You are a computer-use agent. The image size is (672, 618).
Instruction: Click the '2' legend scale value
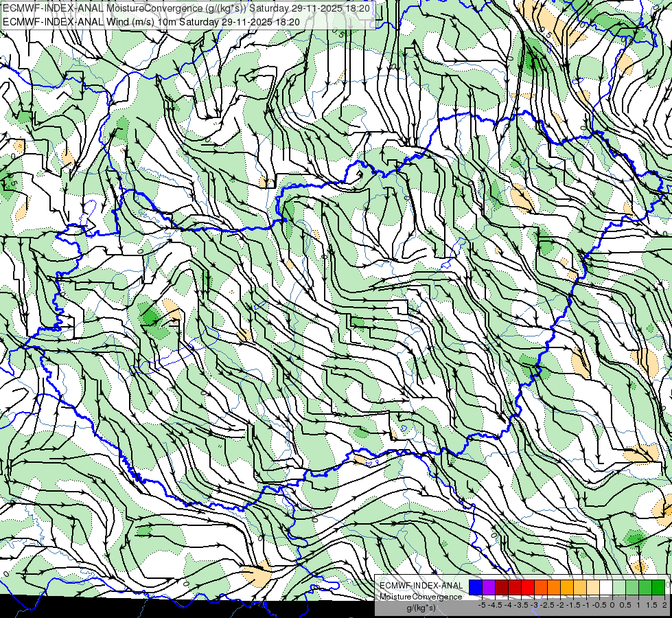[664, 605]
